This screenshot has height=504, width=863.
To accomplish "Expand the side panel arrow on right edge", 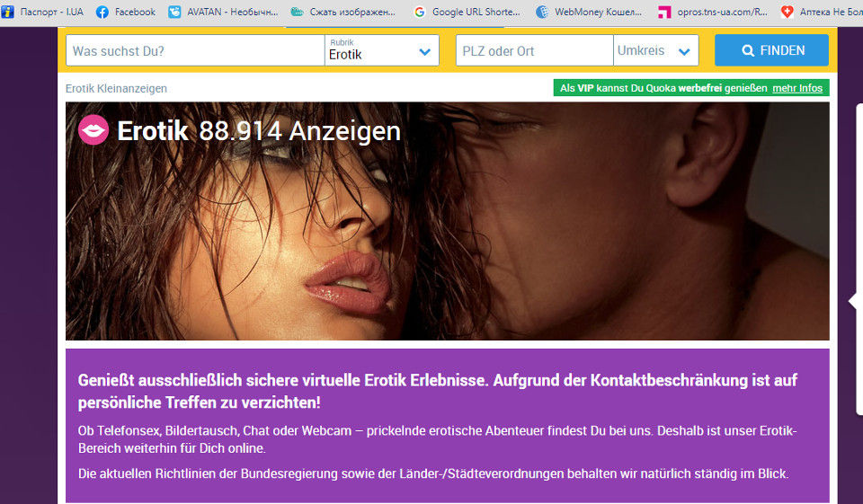I will click(x=854, y=302).
